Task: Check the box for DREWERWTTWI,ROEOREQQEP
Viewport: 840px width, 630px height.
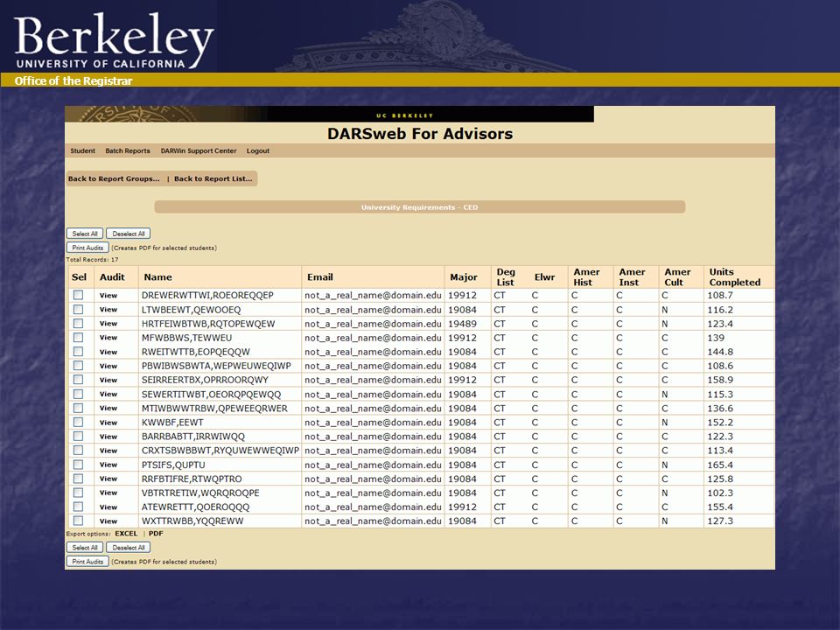Action: (78, 295)
